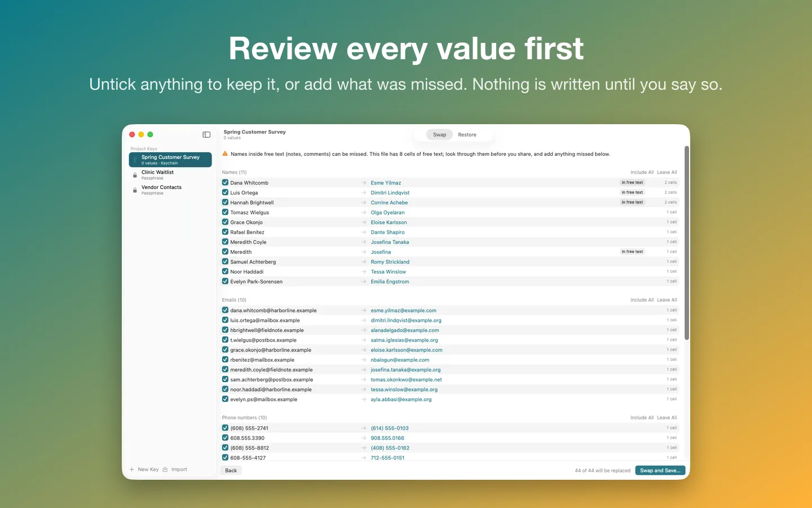Click the 44 of 44 will be replaced status
The width and height of the screenshot is (812, 508).
pos(602,470)
